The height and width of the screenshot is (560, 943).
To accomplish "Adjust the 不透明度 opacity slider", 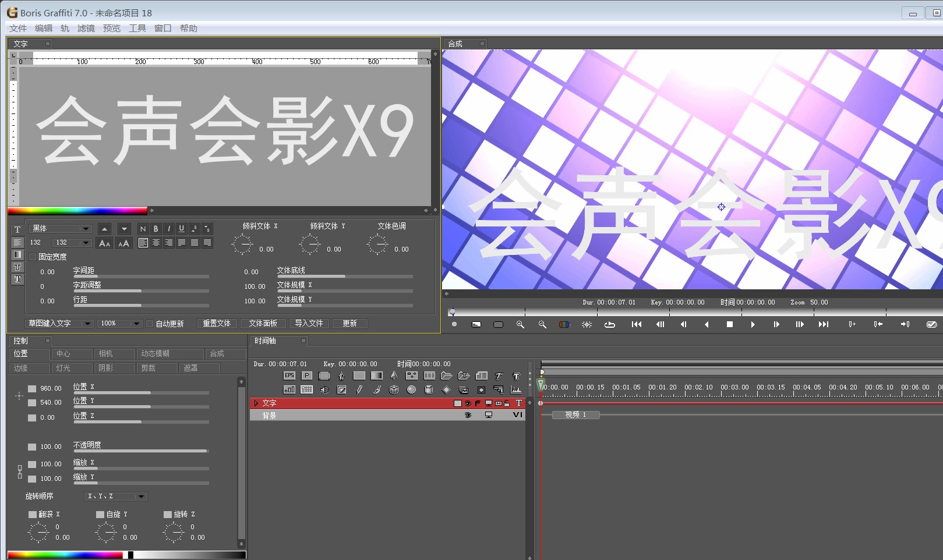I will (x=141, y=451).
